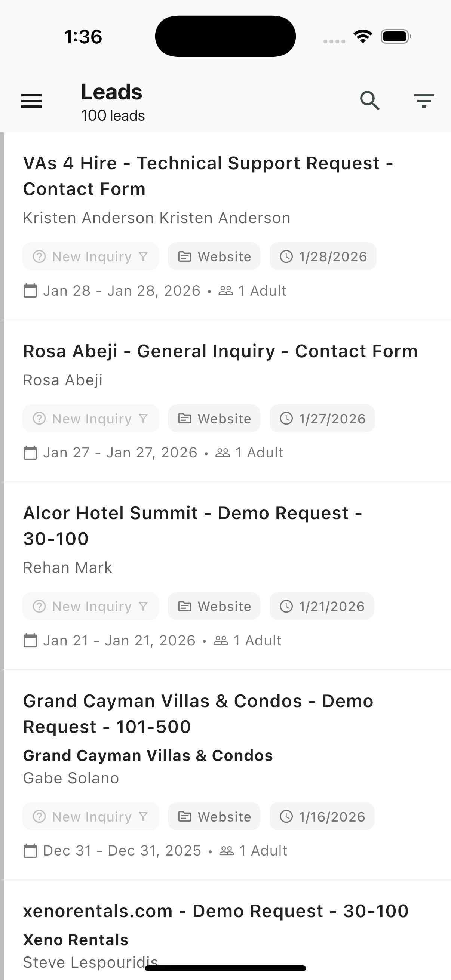Select the Website chip on Alcor Hotel lead
Viewport: 451px width, 980px height.
214,606
